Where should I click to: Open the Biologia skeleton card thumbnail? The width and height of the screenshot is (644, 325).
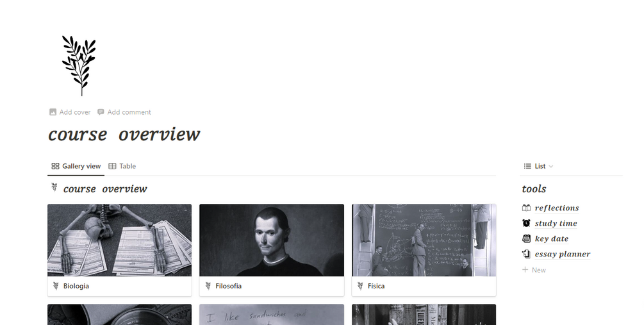click(120, 240)
